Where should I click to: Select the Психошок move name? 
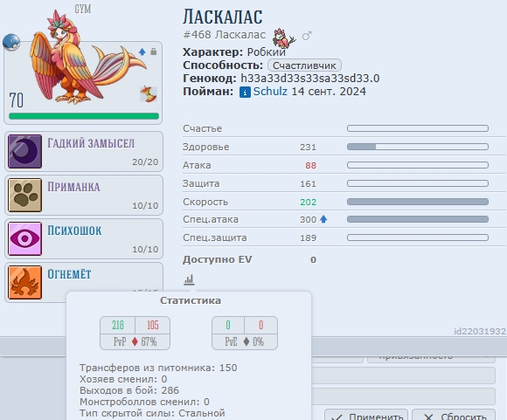click(74, 231)
